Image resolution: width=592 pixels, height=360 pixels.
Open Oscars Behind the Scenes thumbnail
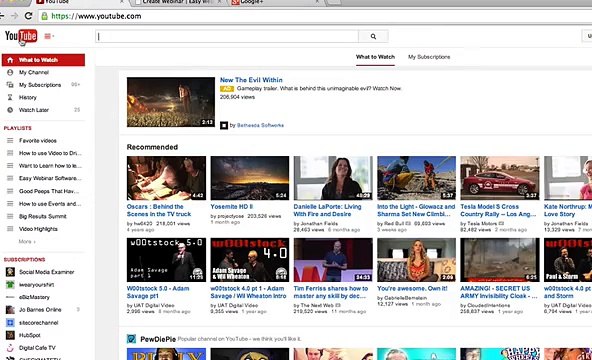(x=166, y=178)
